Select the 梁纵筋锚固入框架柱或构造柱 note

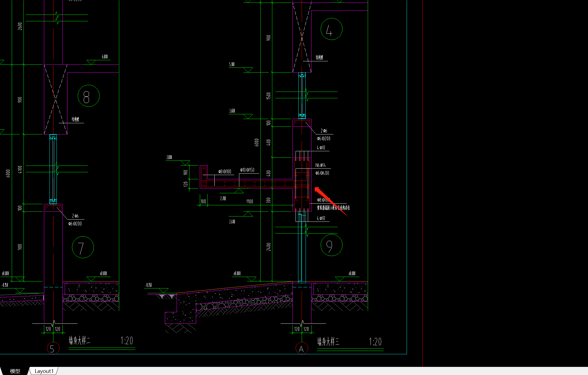point(333,208)
